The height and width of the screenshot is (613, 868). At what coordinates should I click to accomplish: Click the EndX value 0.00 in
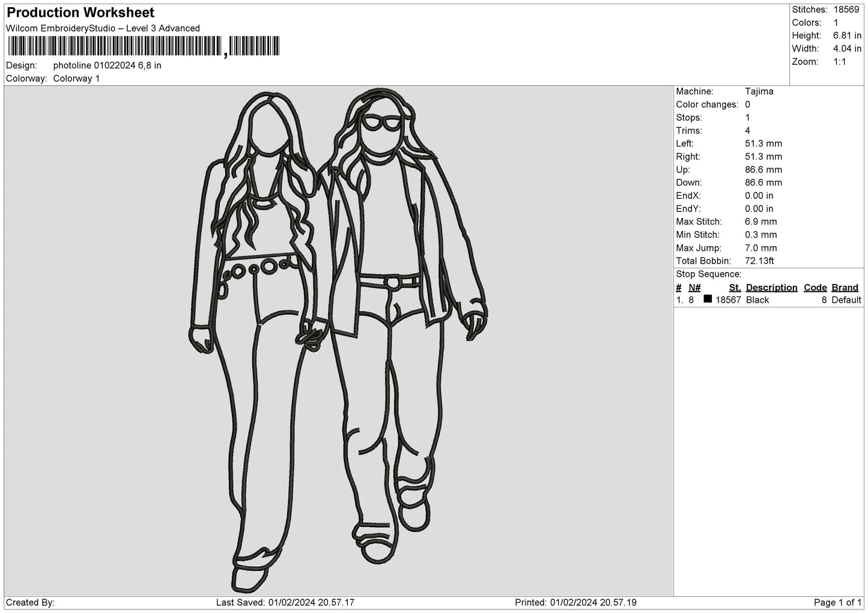pos(759,196)
